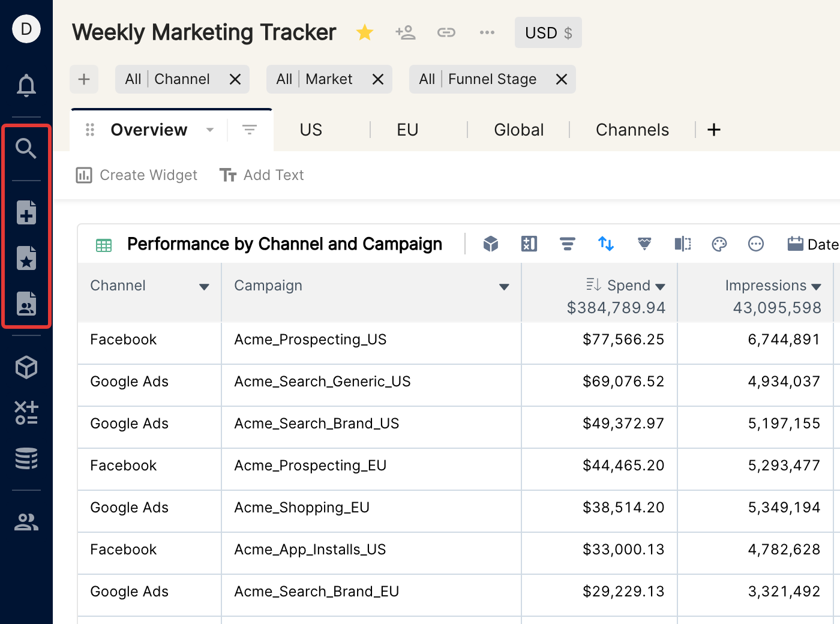This screenshot has width=840, height=624.
Task: Remove the Market filter
Action: [378, 79]
